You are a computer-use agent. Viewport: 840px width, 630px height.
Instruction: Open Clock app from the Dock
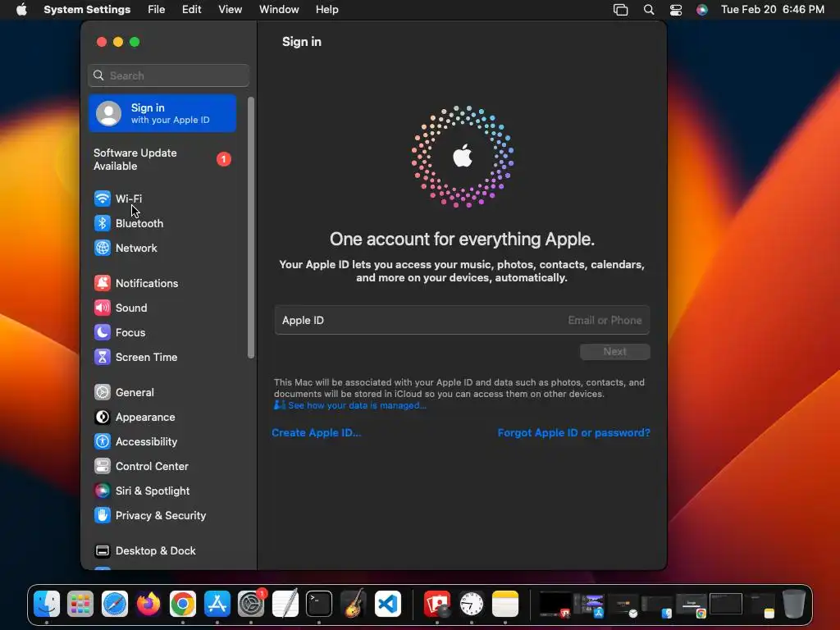(472, 604)
